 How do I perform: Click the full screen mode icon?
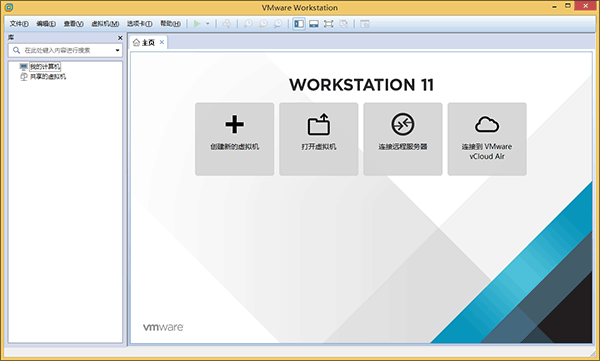tap(328, 24)
